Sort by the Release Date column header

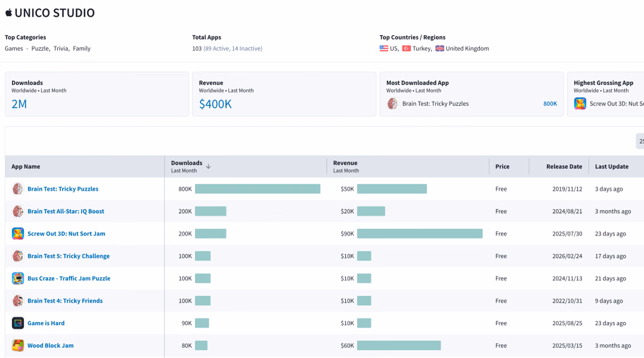(x=564, y=166)
